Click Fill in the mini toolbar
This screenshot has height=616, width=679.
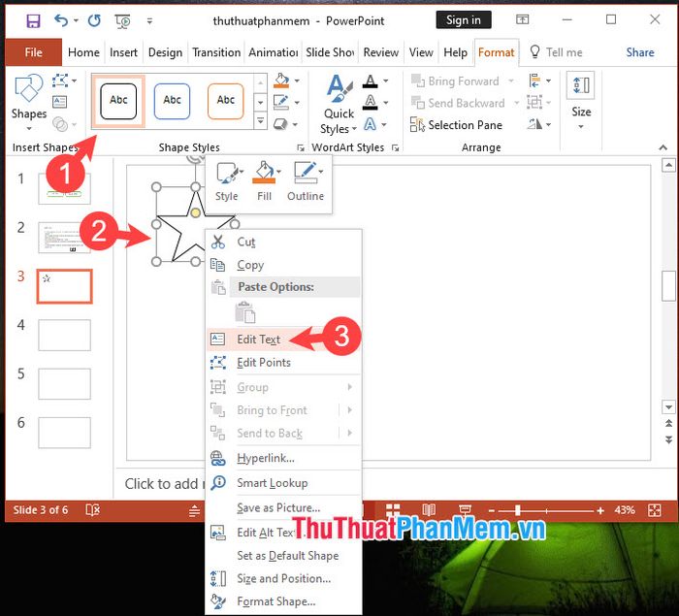pyautogui.click(x=265, y=182)
